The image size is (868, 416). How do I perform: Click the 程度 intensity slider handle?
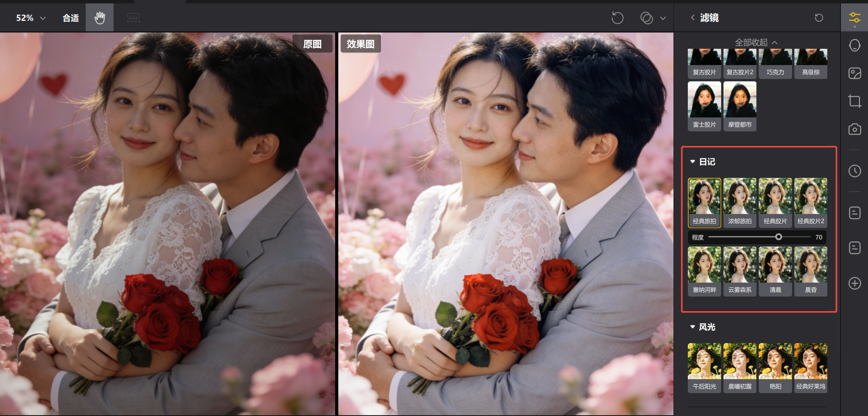tap(778, 237)
